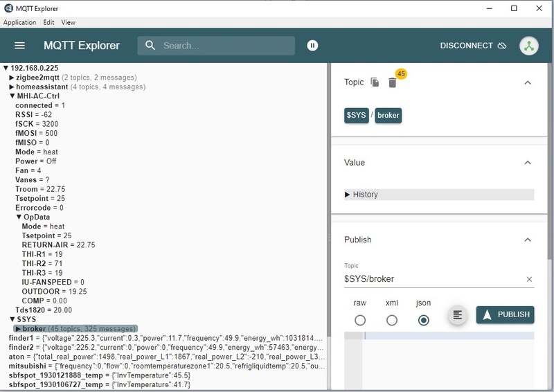Select the 'THI-R1 = 19' topic
Image resolution: width=554 pixels, height=392 pixels.
coord(42,254)
